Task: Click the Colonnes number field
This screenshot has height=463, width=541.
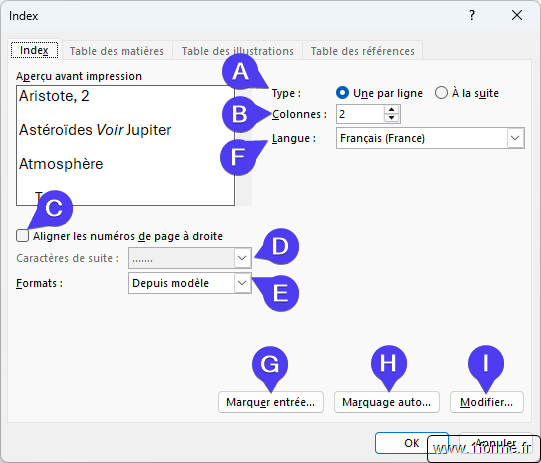Action: click(360, 114)
